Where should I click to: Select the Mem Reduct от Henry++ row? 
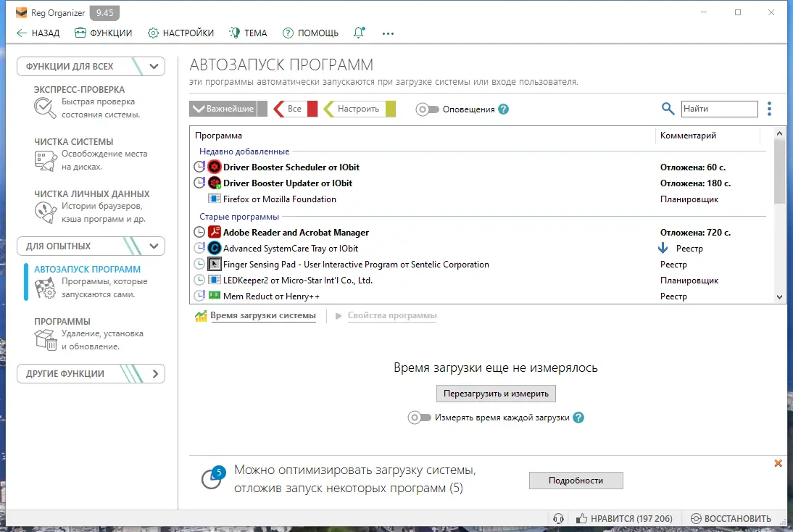click(x=479, y=296)
